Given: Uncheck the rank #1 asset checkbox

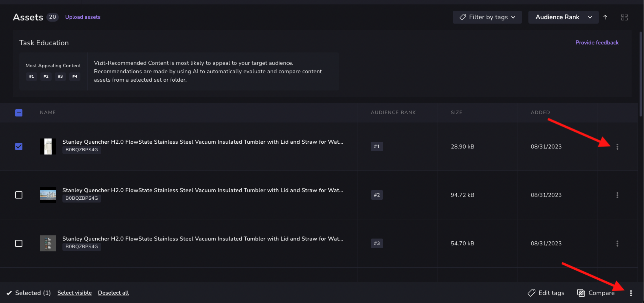Looking at the screenshot, I should pyautogui.click(x=19, y=146).
